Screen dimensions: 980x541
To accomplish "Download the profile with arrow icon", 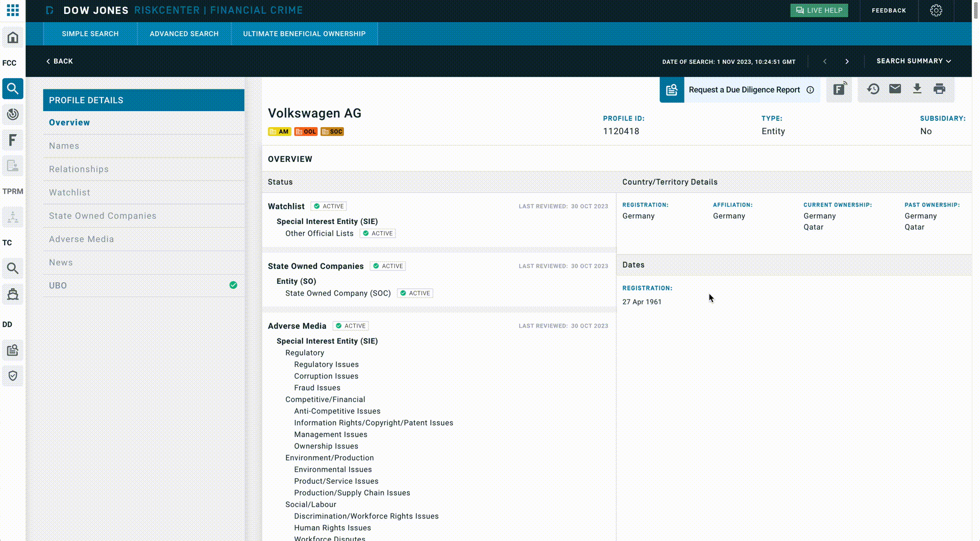I will point(917,89).
